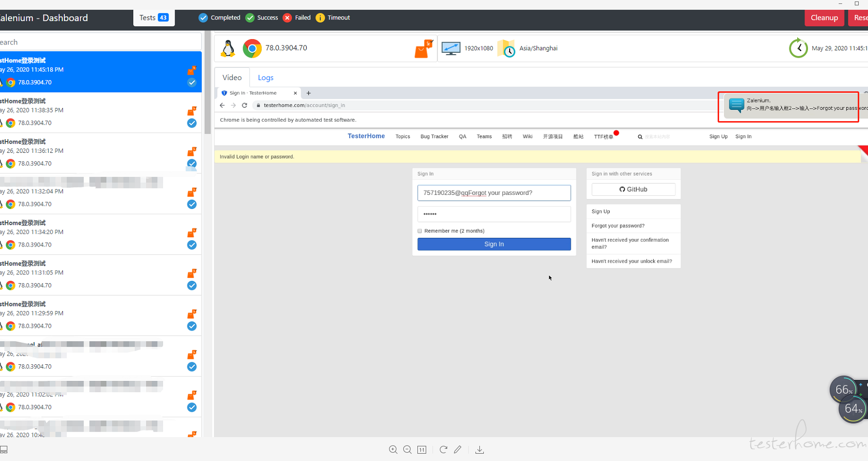Click the browser reload icon in the video
868x461 pixels.
click(245, 105)
